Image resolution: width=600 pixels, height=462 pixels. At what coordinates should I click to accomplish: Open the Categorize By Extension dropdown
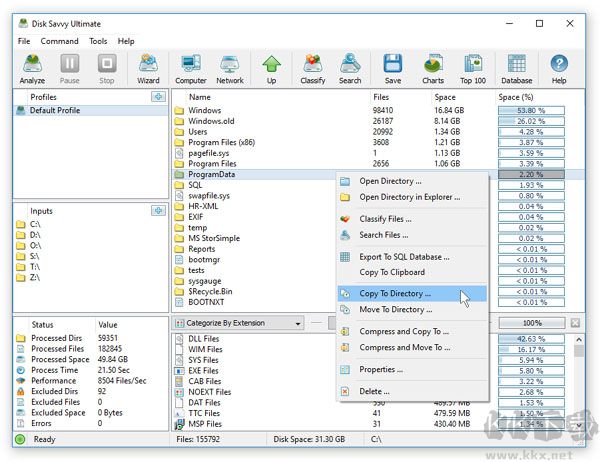pos(238,323)
